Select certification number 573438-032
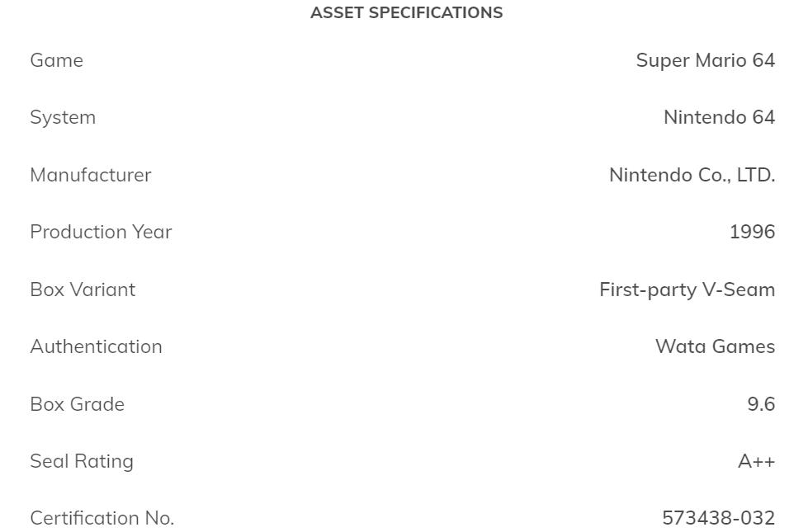Screen dimensions: 808x532 pos(718,518)
